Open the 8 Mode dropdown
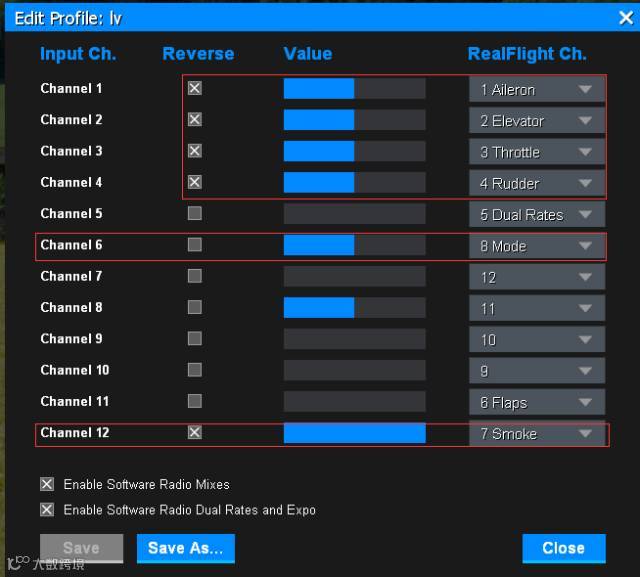Screen dimensions: 640x577 (537, 246)
